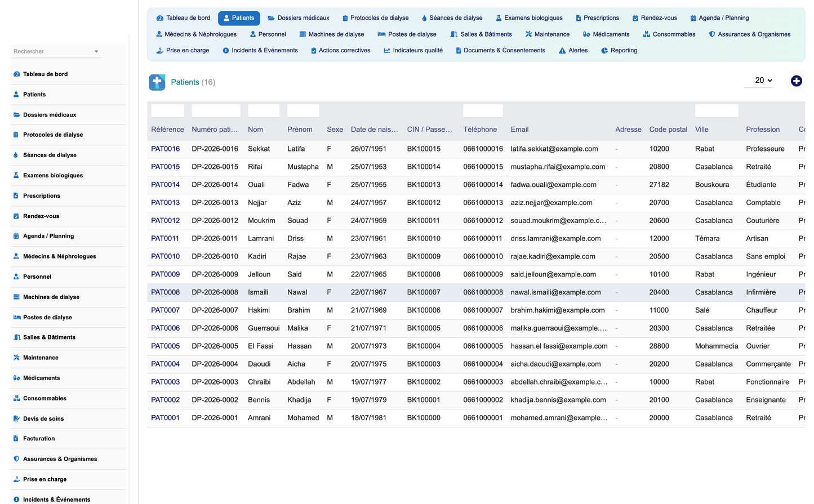This screenshot has height=504, width=814.
Task: Sort by the Date de naissance column header
Action: tap(375, 130)
